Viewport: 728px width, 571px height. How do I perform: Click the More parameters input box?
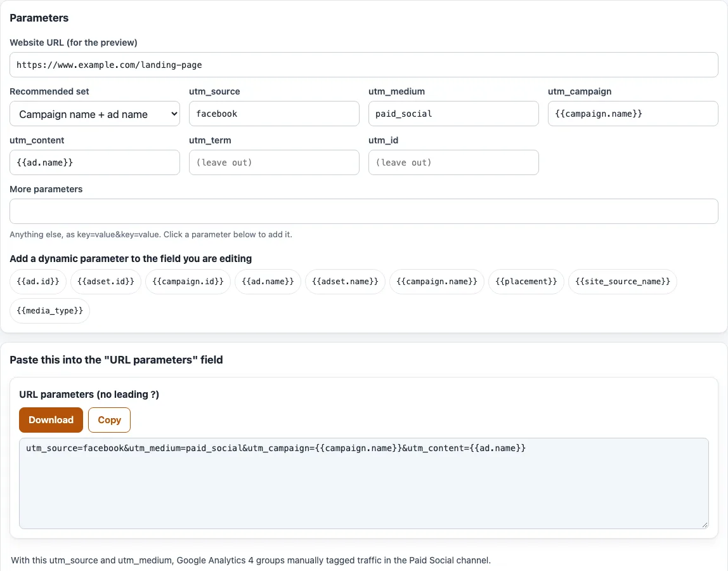[364, 211]
